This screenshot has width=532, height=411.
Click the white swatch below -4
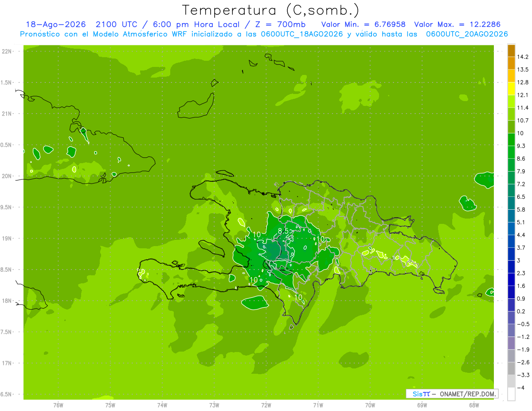click(511, 394)
